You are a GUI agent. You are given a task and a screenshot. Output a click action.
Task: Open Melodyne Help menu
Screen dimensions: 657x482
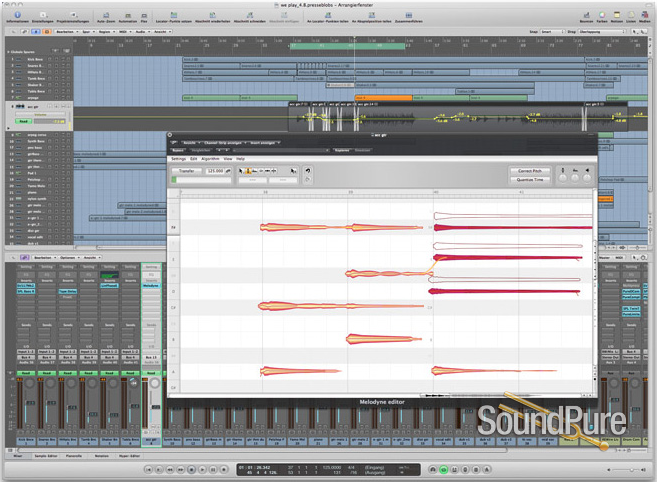point(241,159)
